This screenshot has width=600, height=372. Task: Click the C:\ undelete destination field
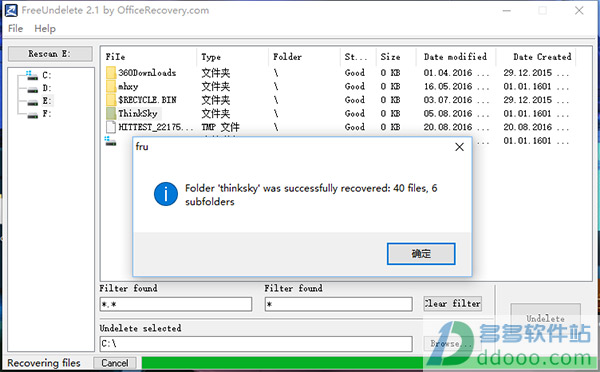(256, 344)
